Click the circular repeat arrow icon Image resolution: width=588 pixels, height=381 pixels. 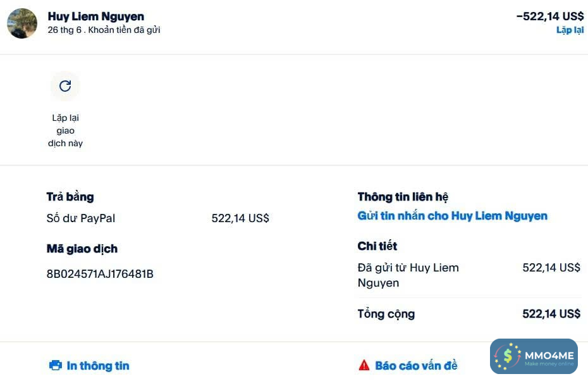coord(65,86)
